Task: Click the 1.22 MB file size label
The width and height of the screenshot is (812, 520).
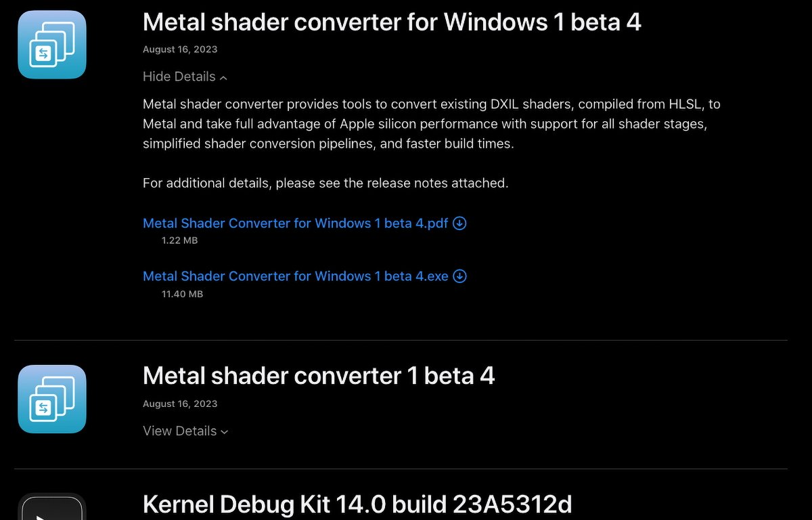Action: tap(179, 240)
